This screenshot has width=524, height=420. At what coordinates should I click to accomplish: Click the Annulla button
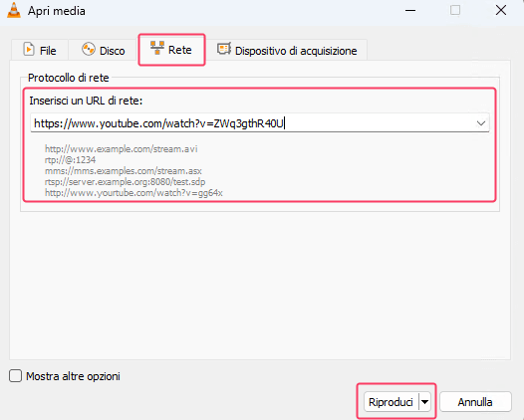coord(475,402)
